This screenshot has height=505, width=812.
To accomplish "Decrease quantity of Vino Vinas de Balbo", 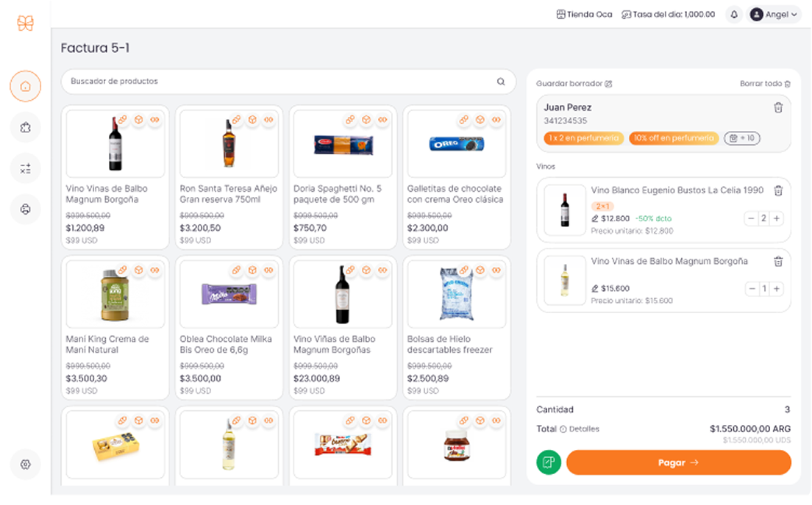I will [x=752, y=289].
